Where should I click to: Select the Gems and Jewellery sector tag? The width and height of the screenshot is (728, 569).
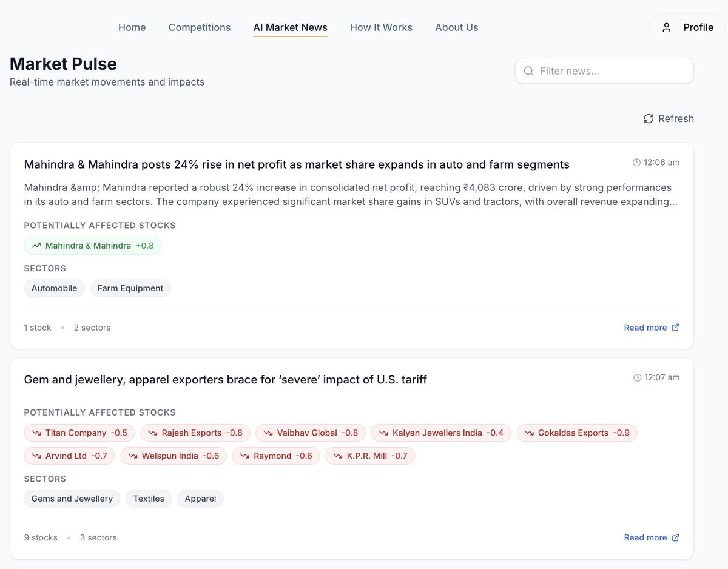click(72, 498)
